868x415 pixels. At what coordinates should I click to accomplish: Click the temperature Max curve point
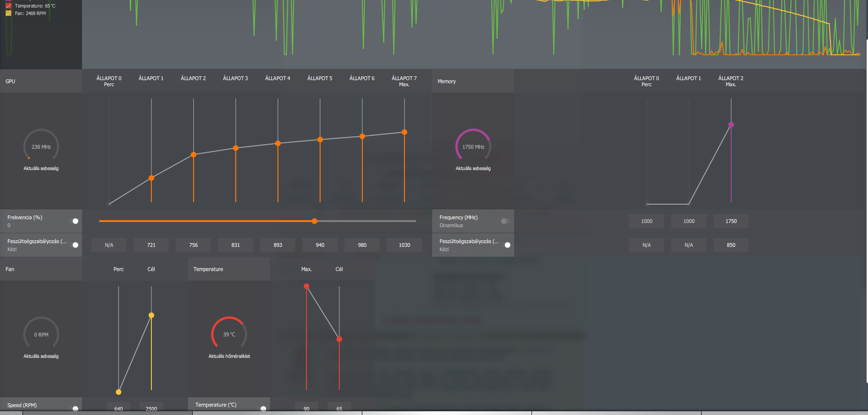click(307, 286)
